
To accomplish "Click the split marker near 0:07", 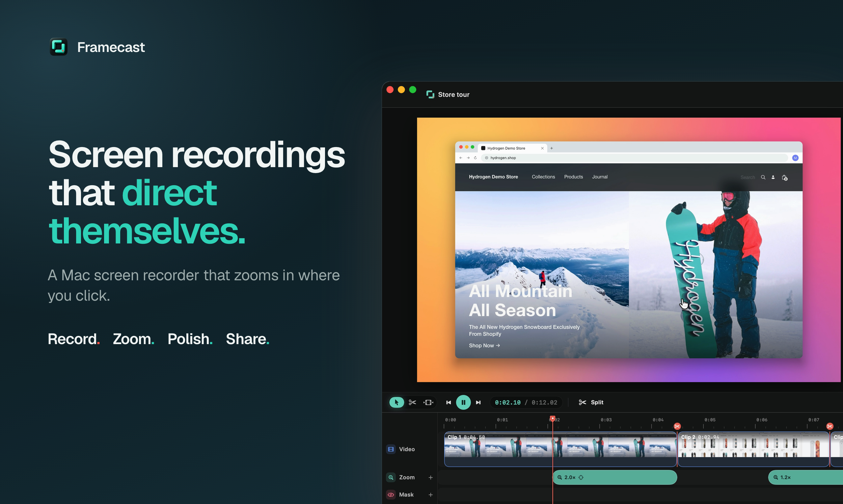I will (x=830, y=427).
